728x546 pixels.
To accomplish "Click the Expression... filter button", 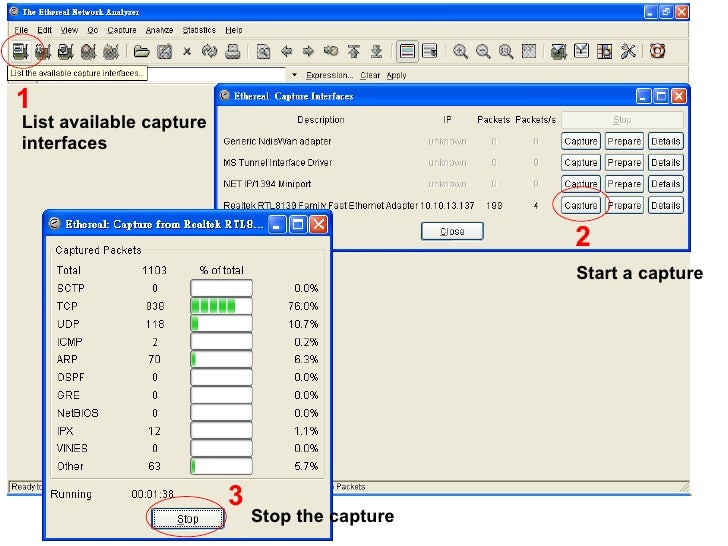I will click(x=330, y=75).
